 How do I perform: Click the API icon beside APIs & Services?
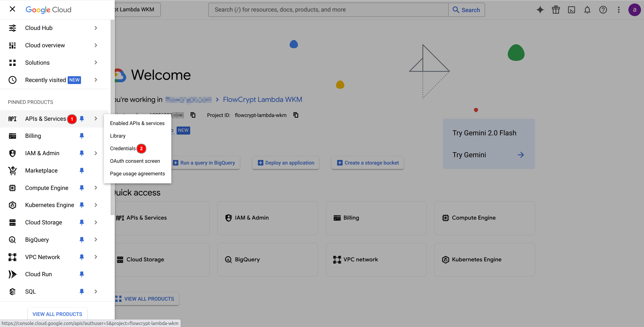point(12,119)
